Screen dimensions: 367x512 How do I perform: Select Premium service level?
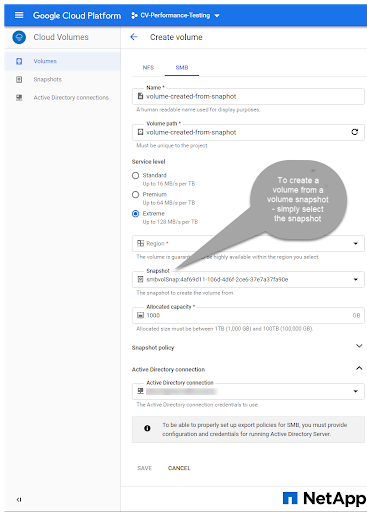[135, 194]
